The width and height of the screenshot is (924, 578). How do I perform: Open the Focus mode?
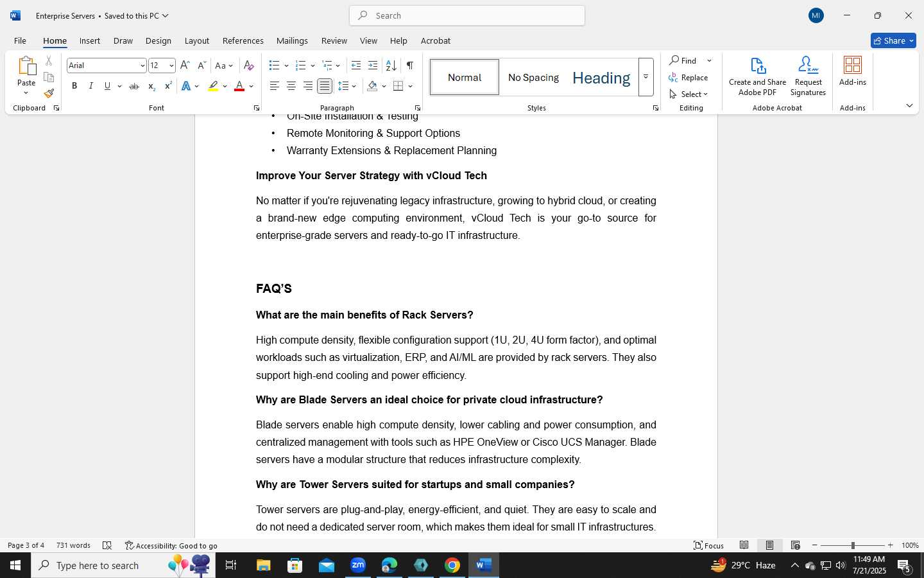708,545
